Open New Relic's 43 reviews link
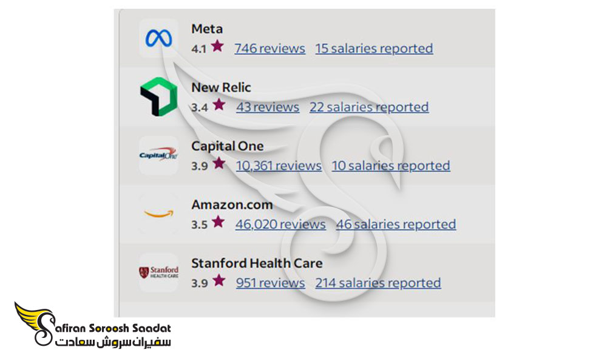Image resolution: width=607 pixels, height=364 pixels. (268, 107)
